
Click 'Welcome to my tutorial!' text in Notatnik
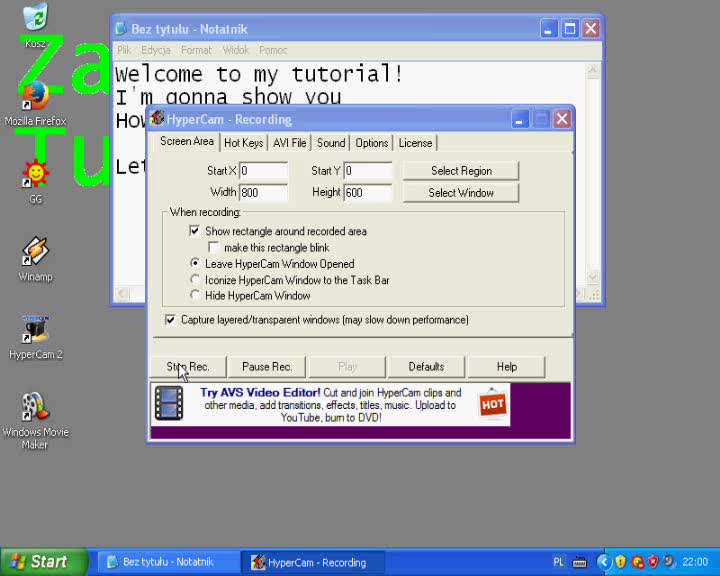tap(259, 74)
